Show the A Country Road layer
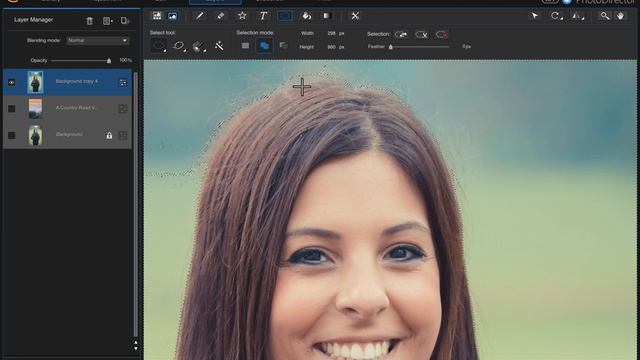 [x=11, y=109]
